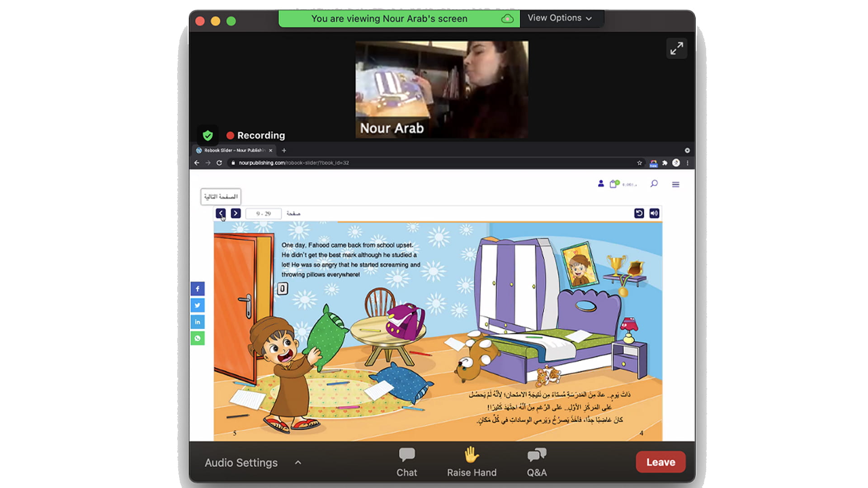This screenshot has height=488, width=868.
Task: Open site search with the magnifier icon
Action: coord(654,183)
